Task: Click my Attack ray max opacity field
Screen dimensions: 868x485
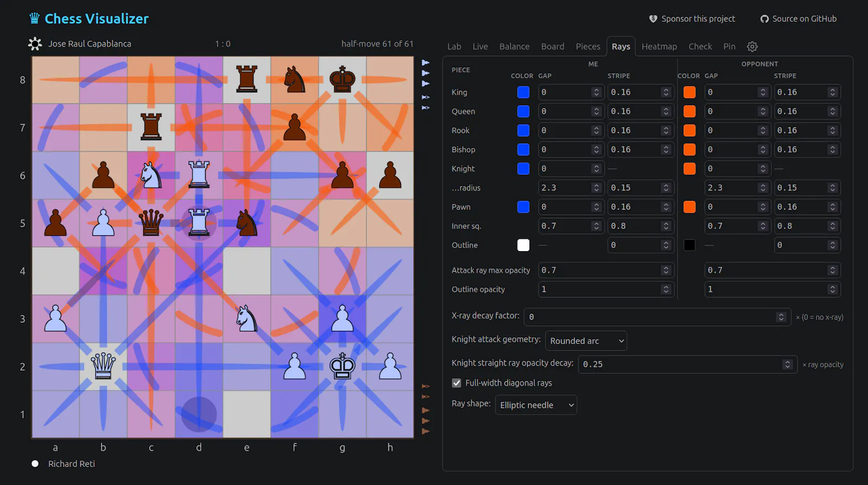Action: coord(605,270)
